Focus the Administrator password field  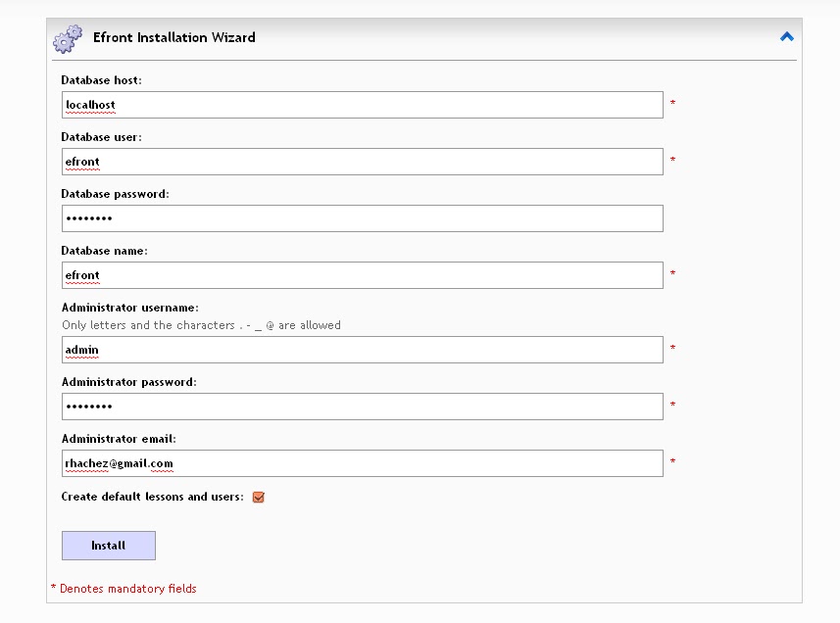(x=362, y=407)
